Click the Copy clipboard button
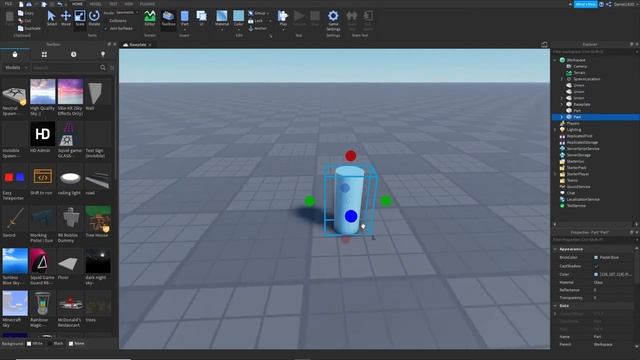The height and width of the screenshot is (360, 640). point(25,13)
